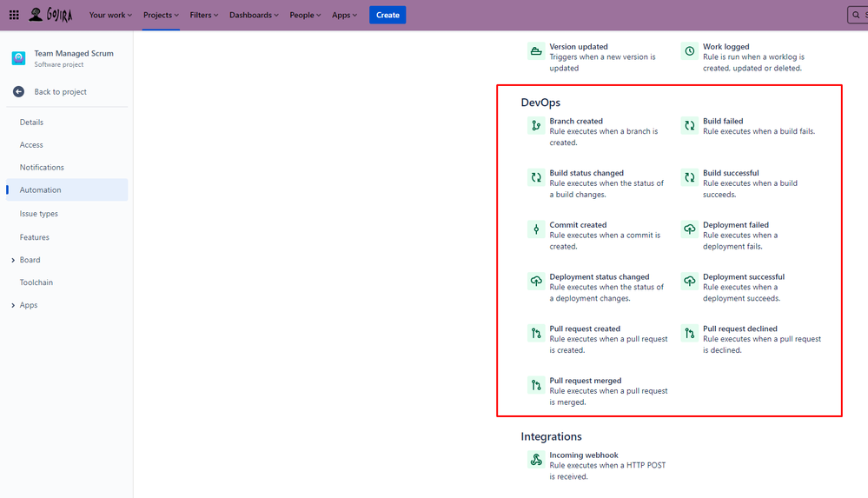Open the Filters dropdown menu
The width and height of the screenshot is (868, 498).
click(203, 15)
